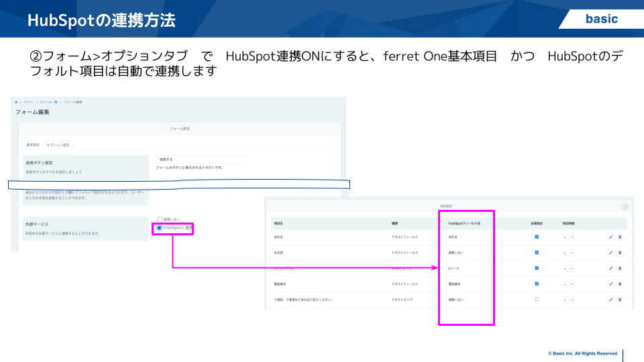Click the 電話番号 item name cell
This screenshot has width=644, height=362.
pyautogui.click(x=280, y=284)
